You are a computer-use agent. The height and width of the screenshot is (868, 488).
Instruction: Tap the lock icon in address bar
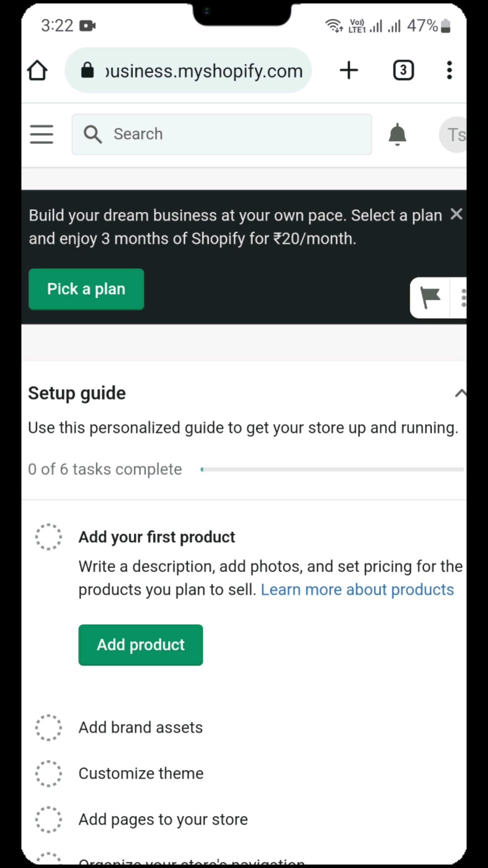click(x=87, y=71)
